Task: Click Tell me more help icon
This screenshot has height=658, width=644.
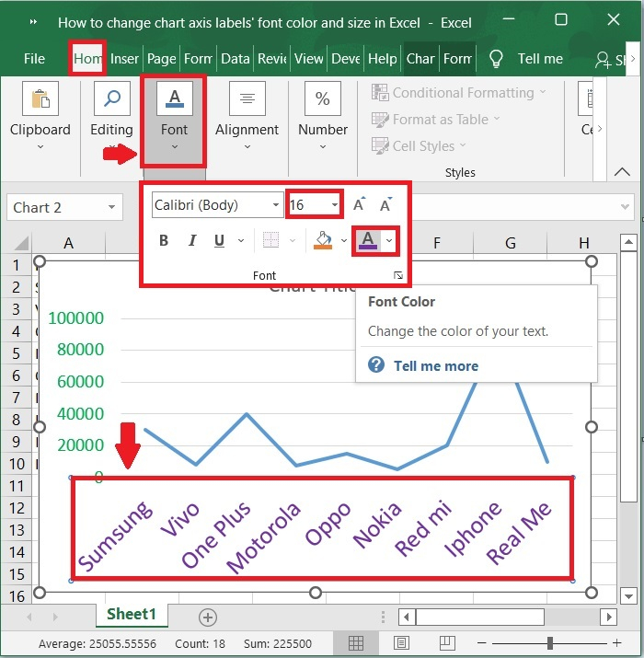Action: pyautogui.click(x=376, y=364)
